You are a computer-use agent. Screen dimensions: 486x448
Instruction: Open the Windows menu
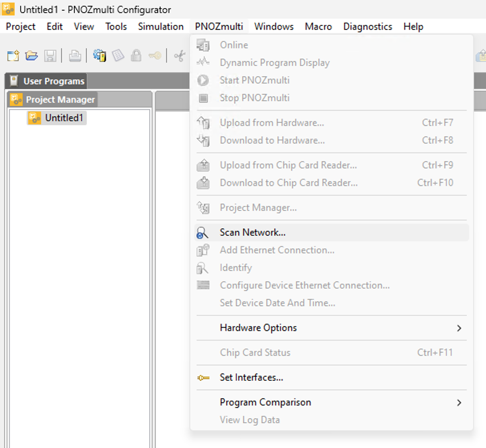(274, 26)
